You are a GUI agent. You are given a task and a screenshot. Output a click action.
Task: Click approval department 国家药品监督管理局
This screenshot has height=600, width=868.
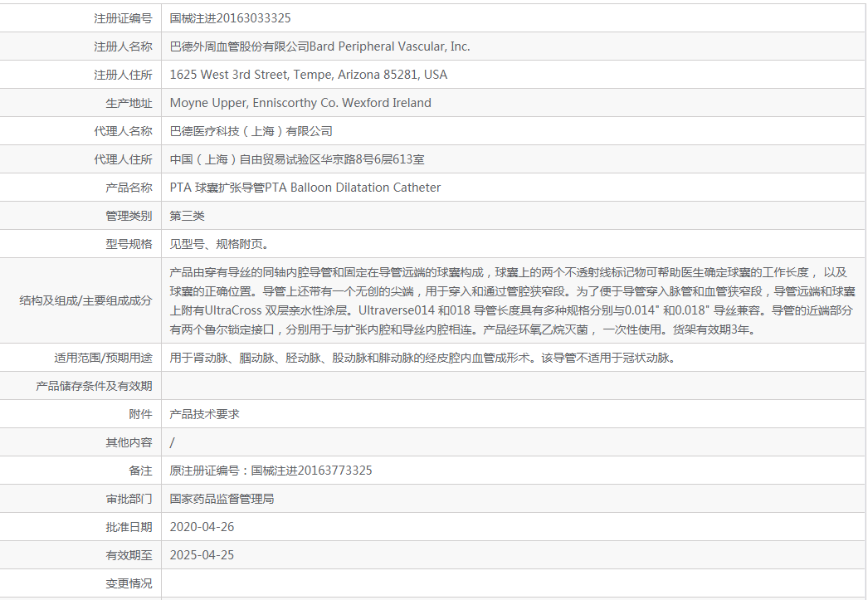point(222,499)
